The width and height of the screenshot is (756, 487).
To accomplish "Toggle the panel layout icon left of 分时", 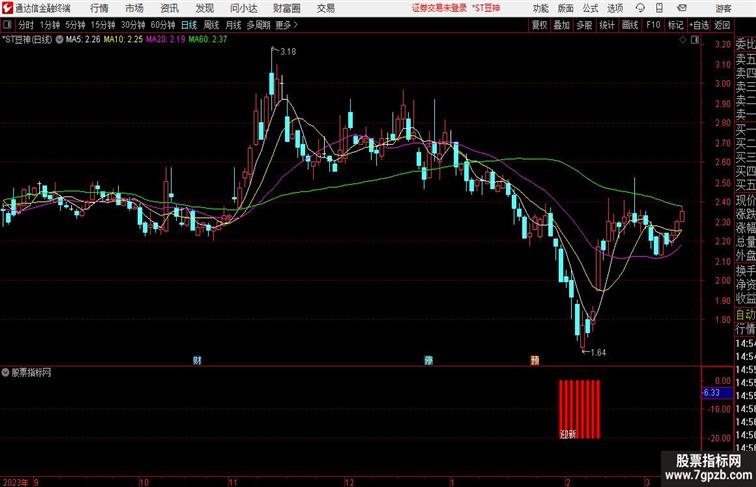I will pyautogui.click(x=7, y=25).
